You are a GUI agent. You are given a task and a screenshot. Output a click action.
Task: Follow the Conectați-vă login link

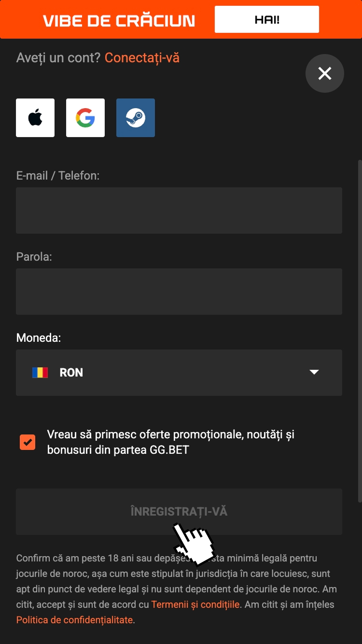[142, 58]
